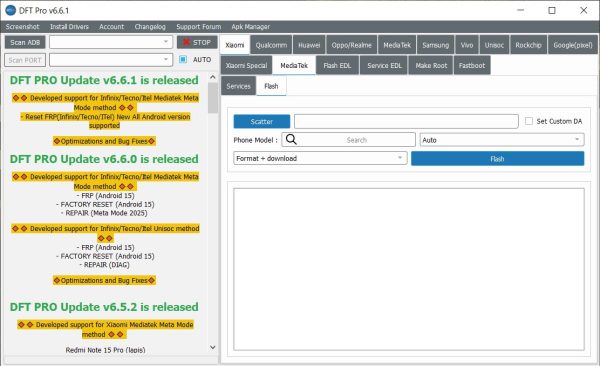The width and height of the screenshot is (600, 366).
Task: Click the STOP button
Action: [197, 42]
